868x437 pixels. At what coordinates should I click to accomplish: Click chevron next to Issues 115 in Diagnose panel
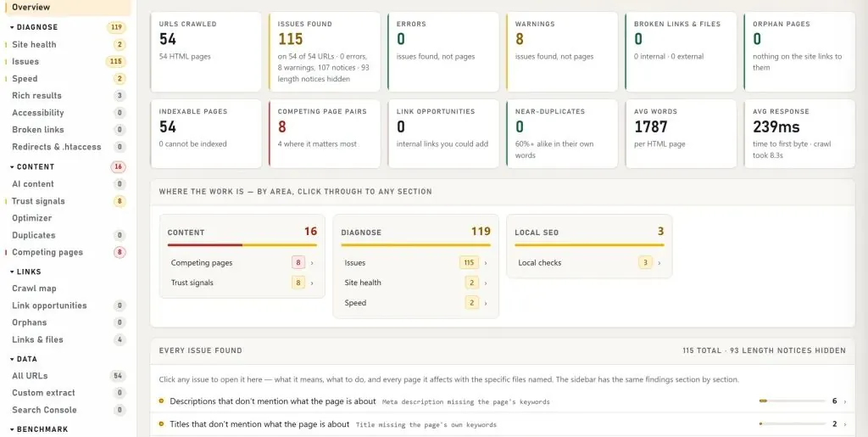(486, 263)
